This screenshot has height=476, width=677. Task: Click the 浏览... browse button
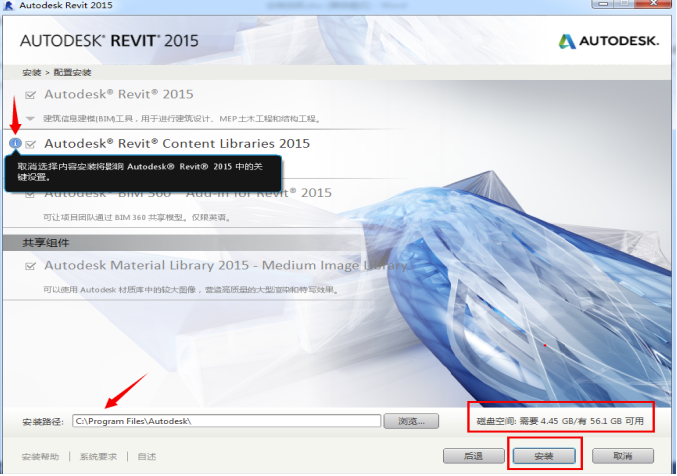[x=411, y=421]
